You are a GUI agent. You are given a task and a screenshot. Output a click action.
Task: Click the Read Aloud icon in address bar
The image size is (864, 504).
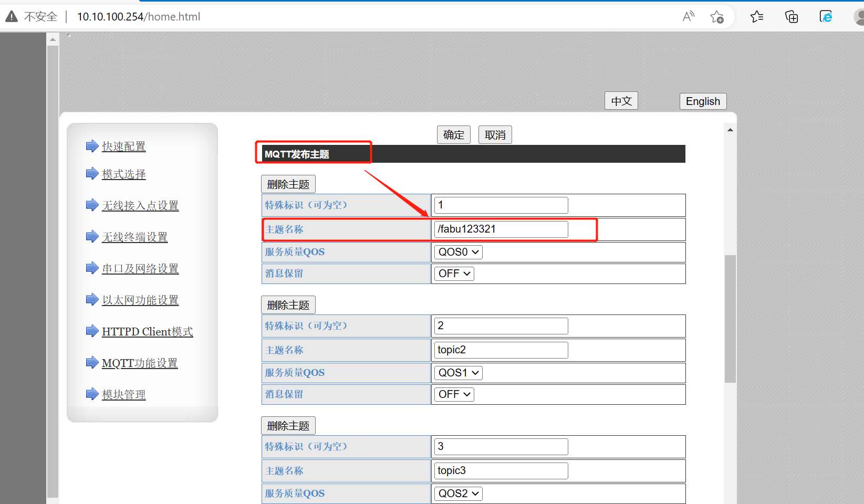[x=688, y=17]
